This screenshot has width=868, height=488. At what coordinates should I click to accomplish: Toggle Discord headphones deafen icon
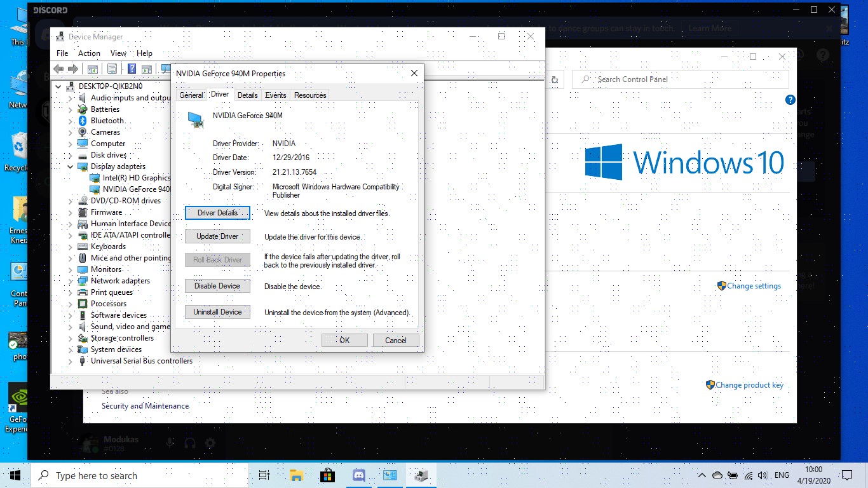(x=189, y=443)
